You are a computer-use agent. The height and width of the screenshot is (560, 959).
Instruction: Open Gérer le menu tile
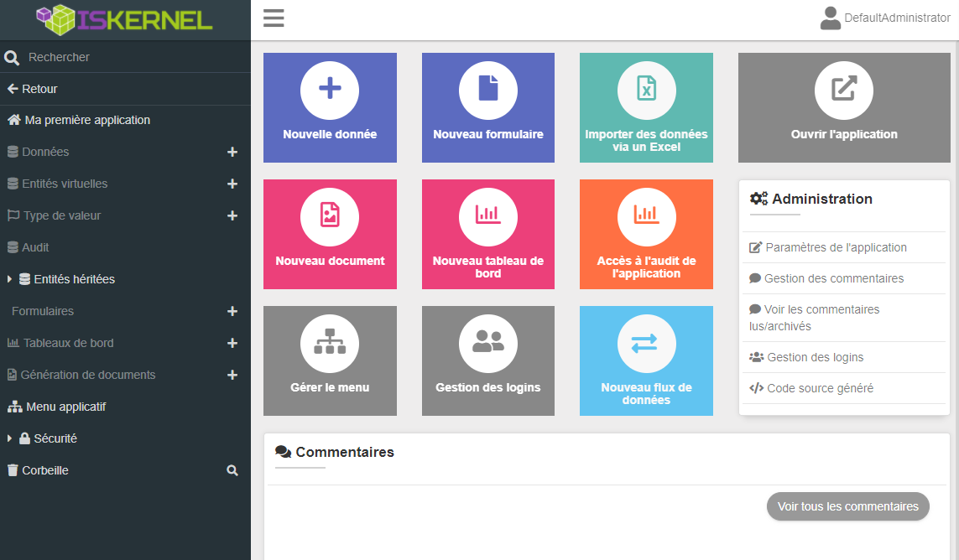coord(330,360)
